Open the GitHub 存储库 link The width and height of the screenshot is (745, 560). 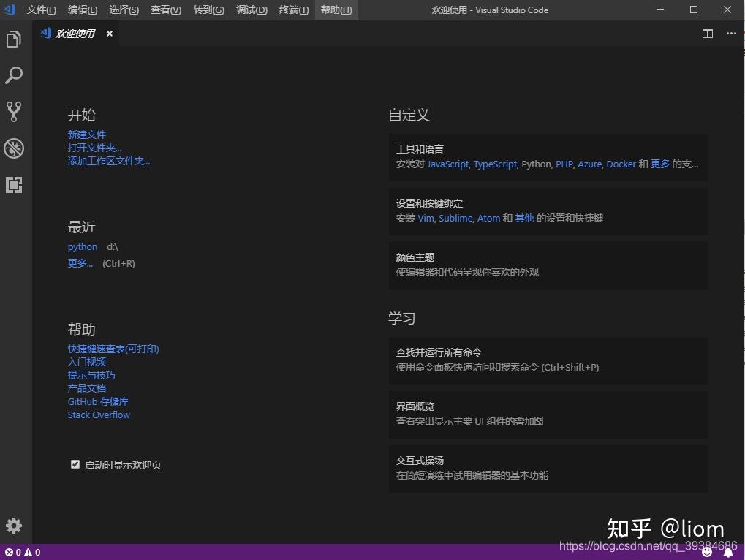click(x=98, y=402)
